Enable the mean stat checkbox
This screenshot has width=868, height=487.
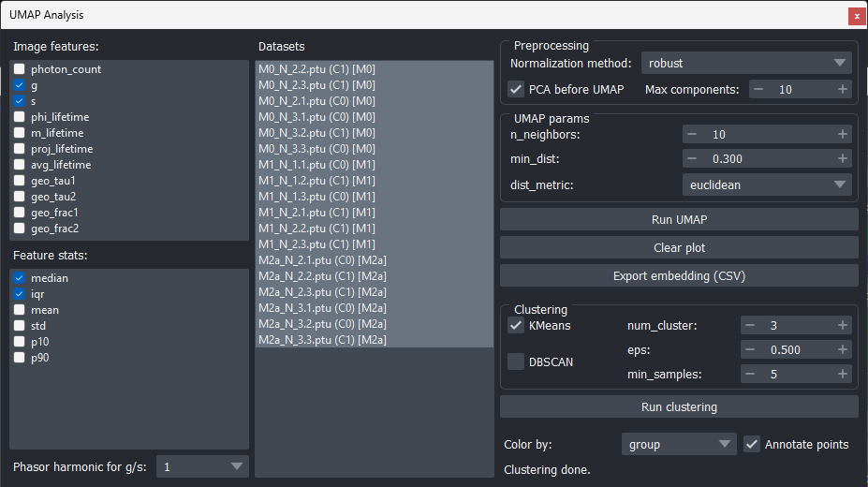click(x=20, y=310)
